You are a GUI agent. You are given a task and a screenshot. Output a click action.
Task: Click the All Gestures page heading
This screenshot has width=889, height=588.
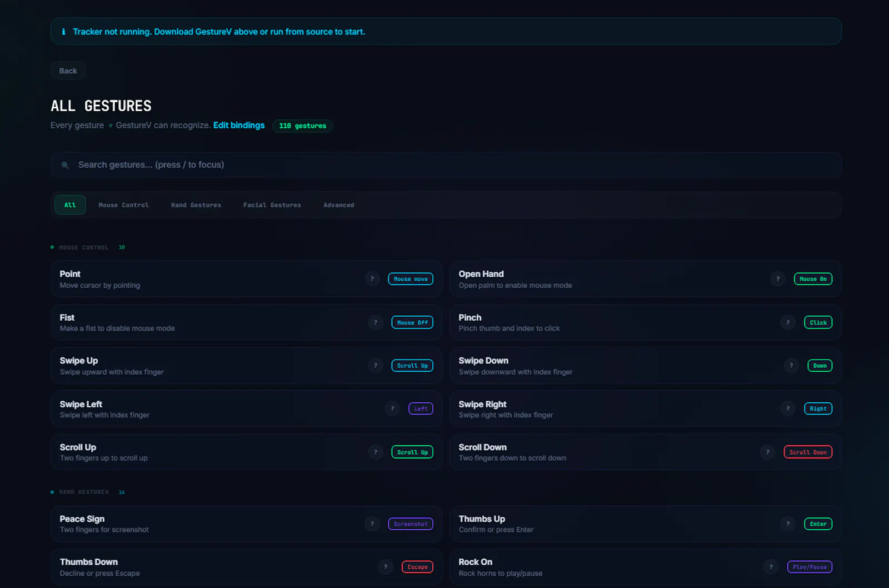tap(101, 106)
